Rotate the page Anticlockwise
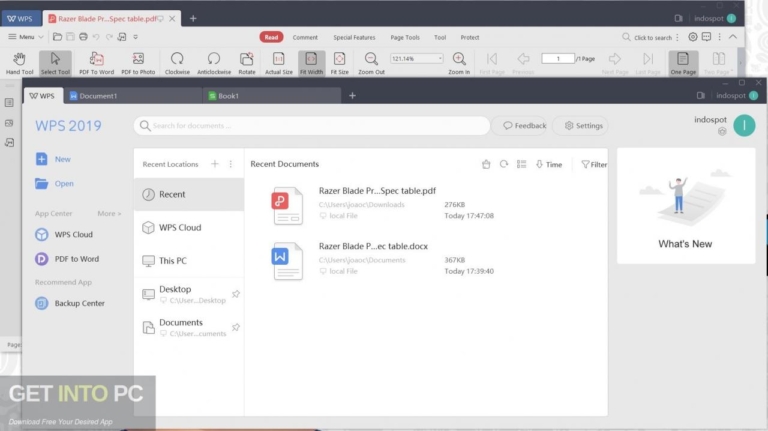Screen dimensions: 768x431 214,63
